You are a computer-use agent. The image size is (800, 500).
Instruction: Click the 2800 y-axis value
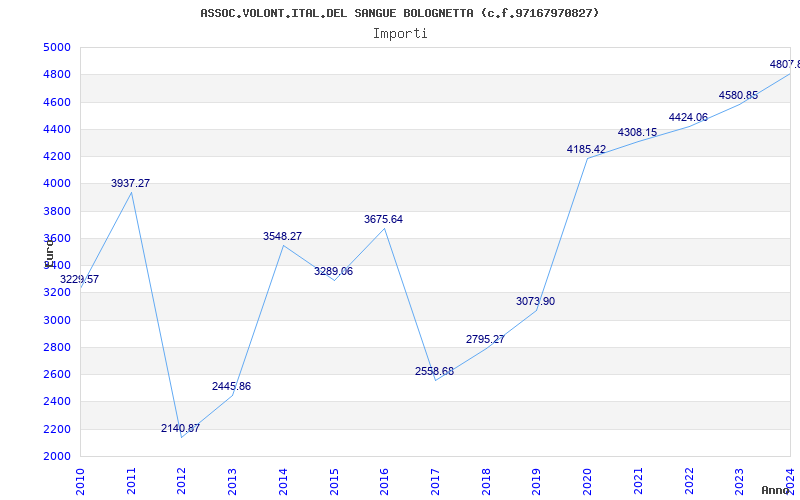[57, 347]
